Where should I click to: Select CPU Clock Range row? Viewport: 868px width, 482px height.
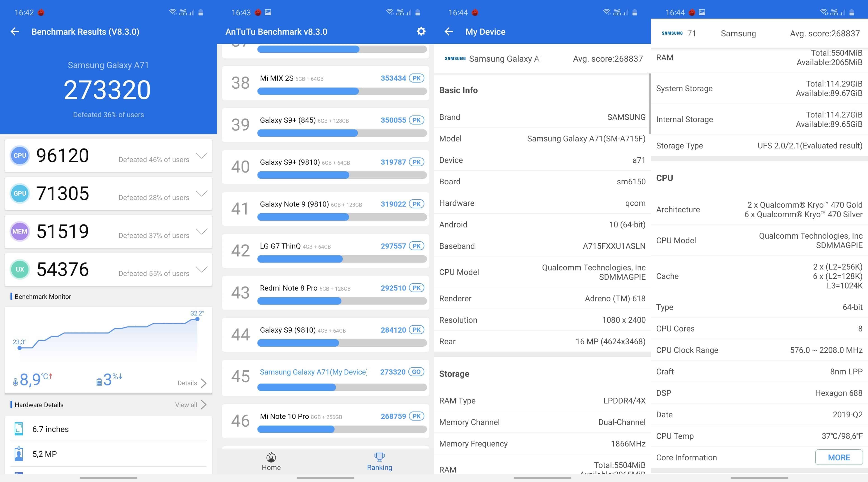pyautogui.click(x=759, y=350)
